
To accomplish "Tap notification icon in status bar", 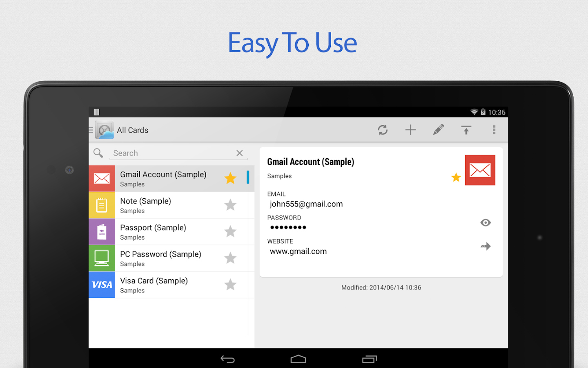I will [x=96, y=112].
